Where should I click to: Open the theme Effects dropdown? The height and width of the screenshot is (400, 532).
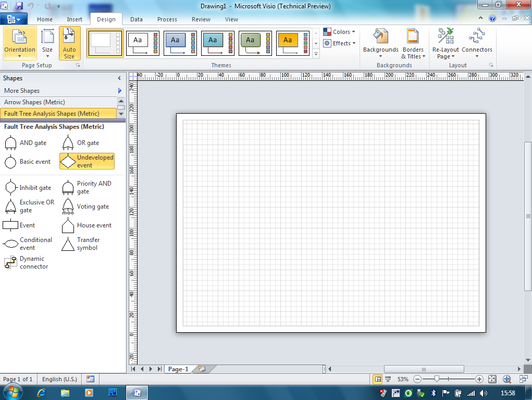tap(339, 43)
